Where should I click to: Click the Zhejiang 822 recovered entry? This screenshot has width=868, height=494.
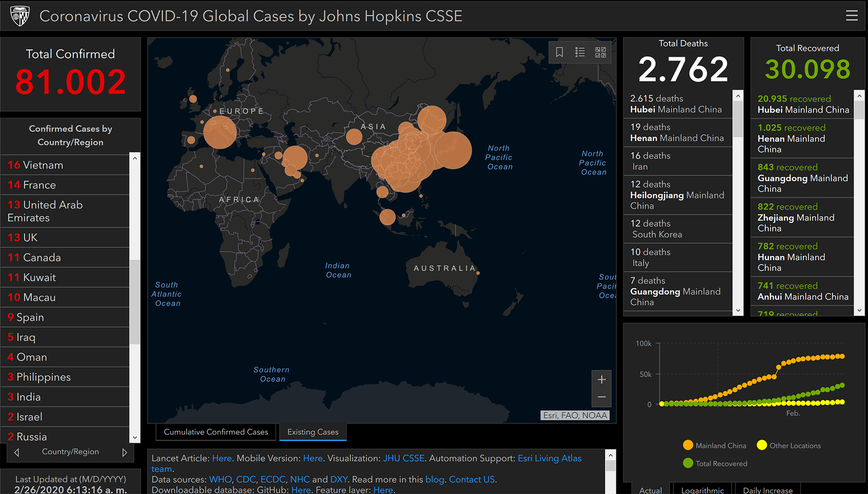point(803,217)
